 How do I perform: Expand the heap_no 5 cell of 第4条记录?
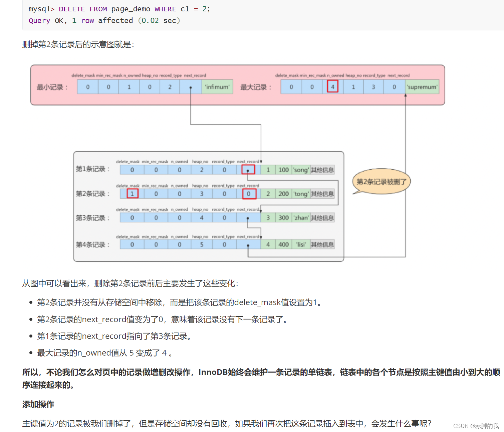201,244
